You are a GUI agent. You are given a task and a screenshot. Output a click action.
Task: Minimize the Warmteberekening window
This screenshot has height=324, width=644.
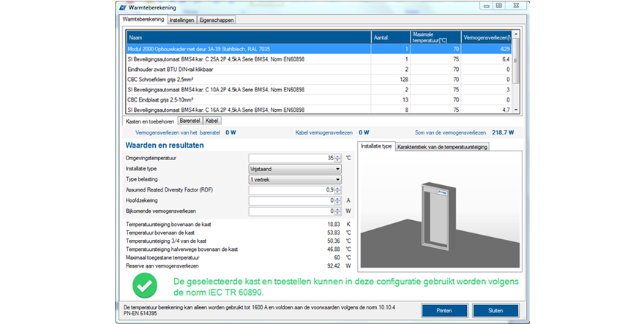click(486, 6)
